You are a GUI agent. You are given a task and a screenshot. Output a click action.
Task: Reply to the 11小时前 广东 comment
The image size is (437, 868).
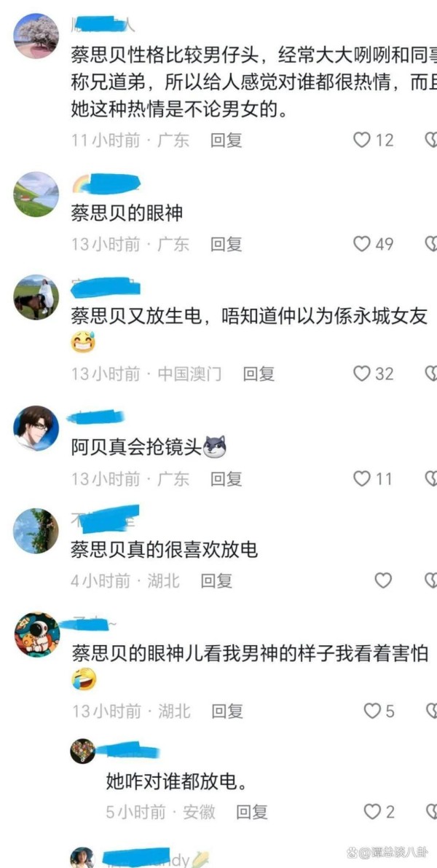[226, 141]
